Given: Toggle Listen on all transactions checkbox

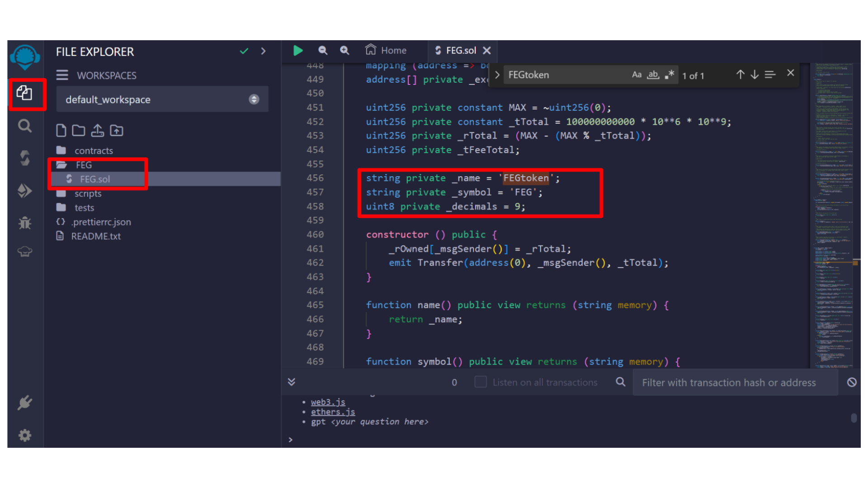Looking at the screenshot, I should tap(481, 382).
